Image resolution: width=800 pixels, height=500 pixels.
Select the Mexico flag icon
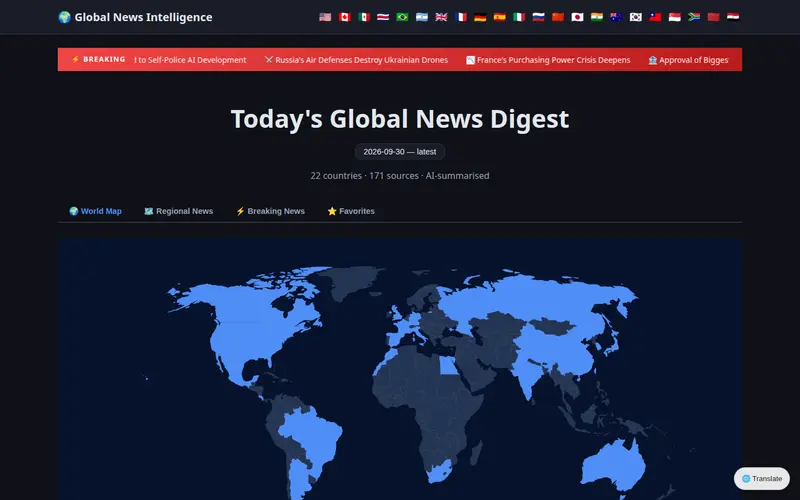click(364, 17)
